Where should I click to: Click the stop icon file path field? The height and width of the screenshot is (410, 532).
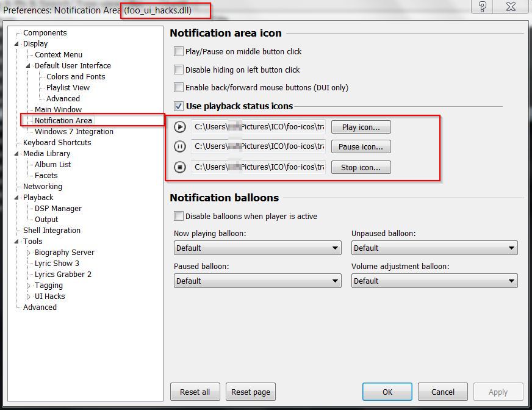259,167
